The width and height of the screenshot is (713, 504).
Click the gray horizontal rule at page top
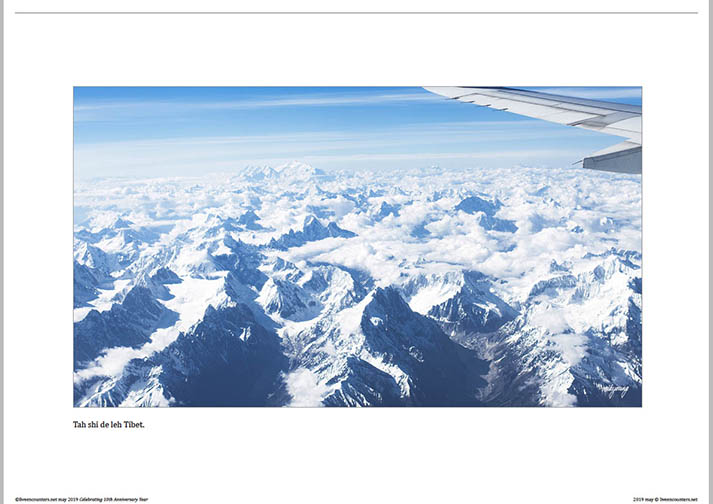coord(356,13)
